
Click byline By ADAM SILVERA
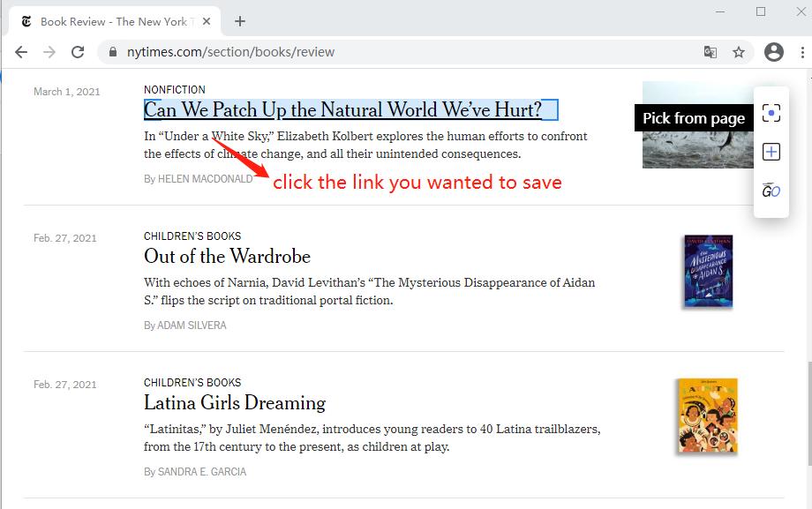(x=184, y=326)
